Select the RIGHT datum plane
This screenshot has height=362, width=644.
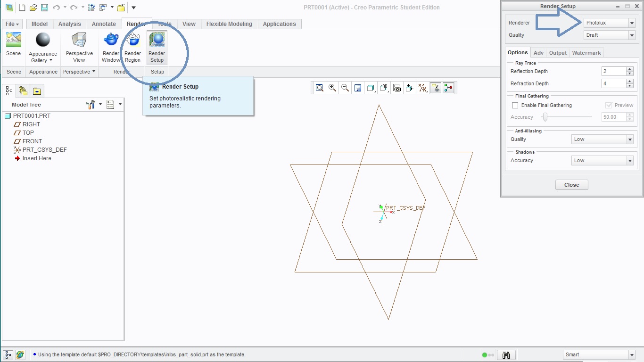coord(27,124)
